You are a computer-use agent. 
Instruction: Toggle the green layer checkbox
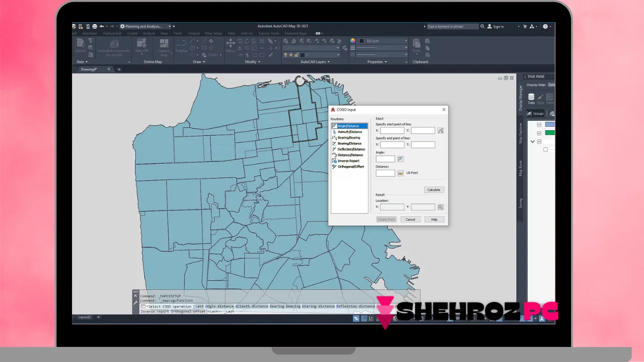[539, 133]
